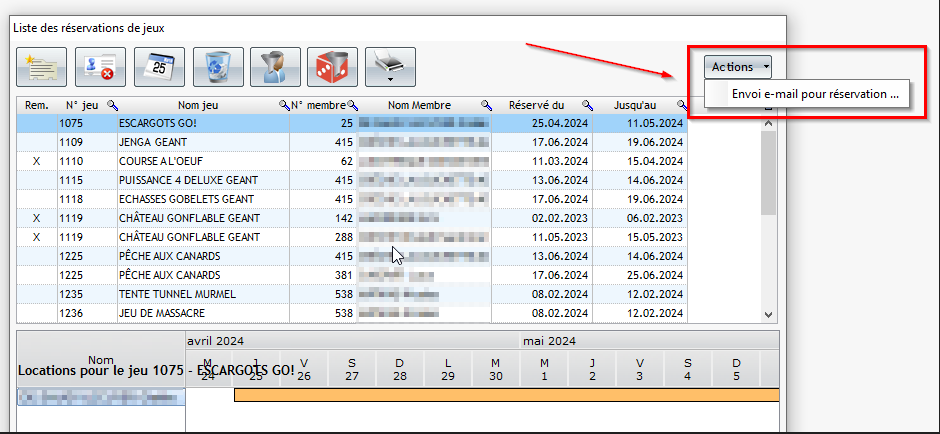940x434 pixels.
Task: Click the search magnifier beside Nom Membre header
Action: (x=487, y=105)
